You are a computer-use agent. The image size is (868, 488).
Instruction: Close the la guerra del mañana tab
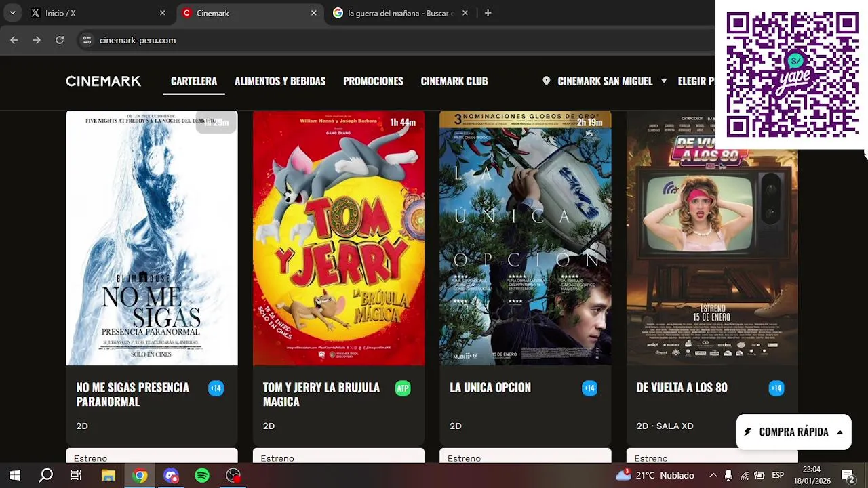pyautogui.click(x=465, y=13)
